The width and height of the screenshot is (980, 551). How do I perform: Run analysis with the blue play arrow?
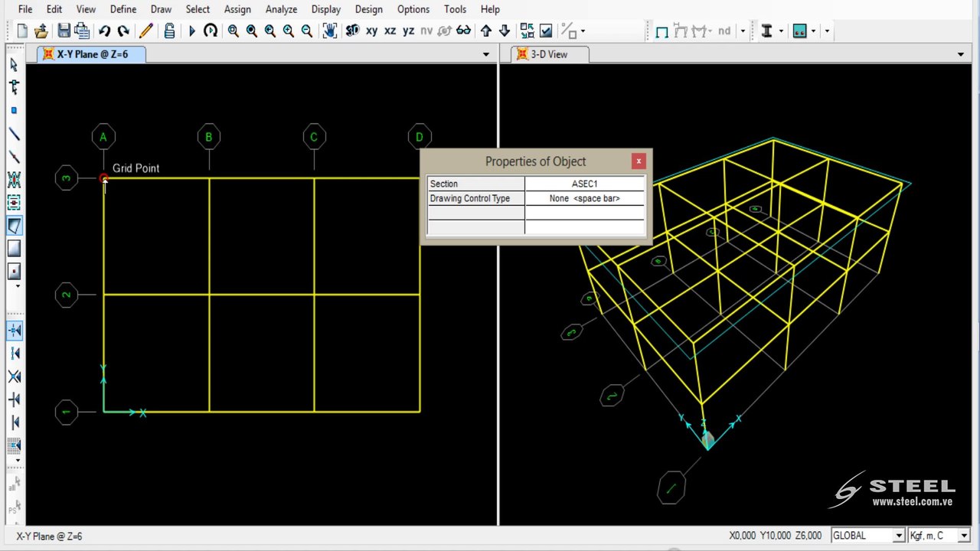192,31
